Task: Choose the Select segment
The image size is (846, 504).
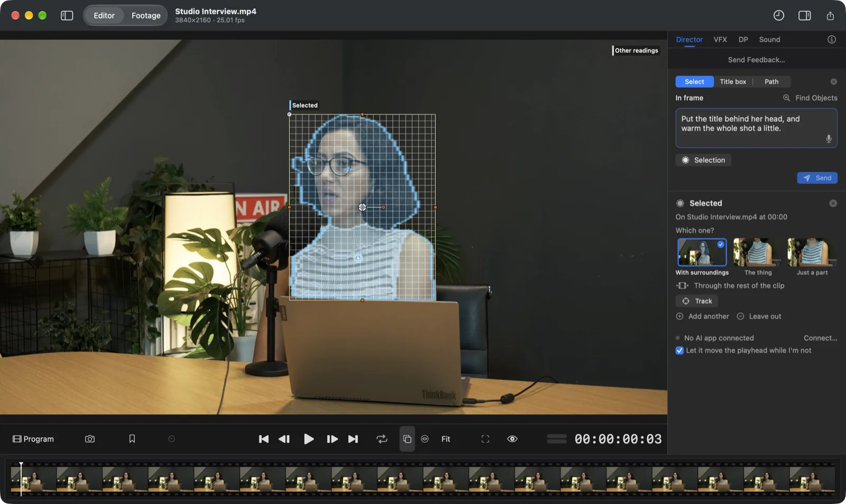Action: pyautogui.click(x=694, y=81)
